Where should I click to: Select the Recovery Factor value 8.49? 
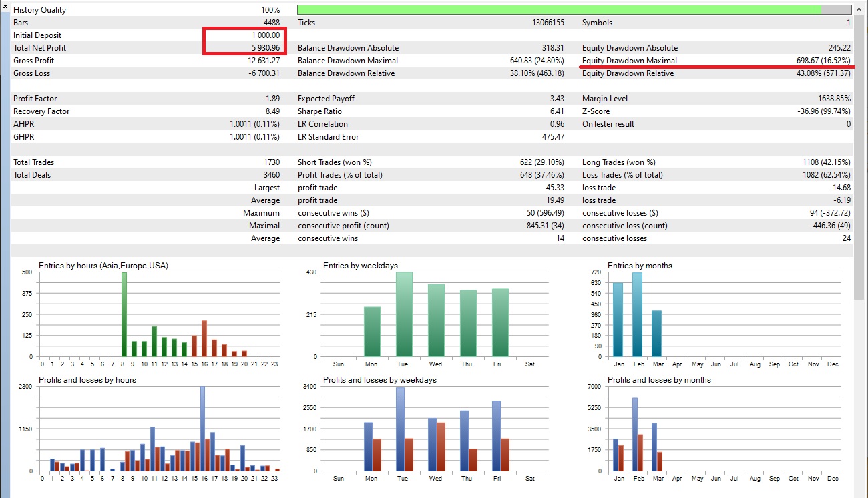pos(272,111)
